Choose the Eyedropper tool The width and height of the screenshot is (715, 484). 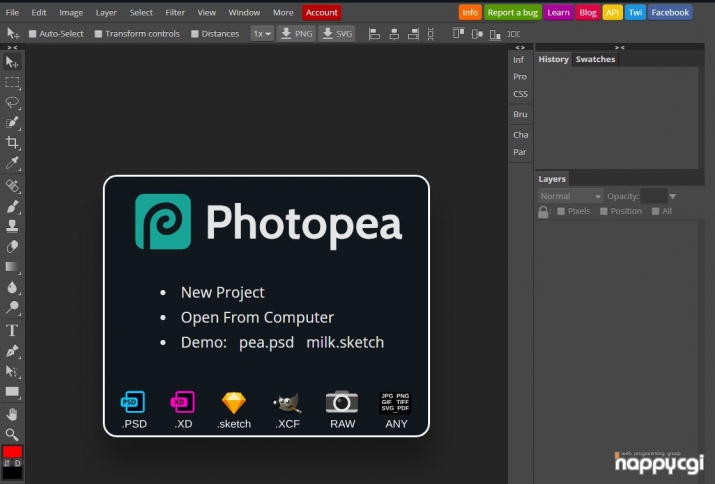[12, 163]
